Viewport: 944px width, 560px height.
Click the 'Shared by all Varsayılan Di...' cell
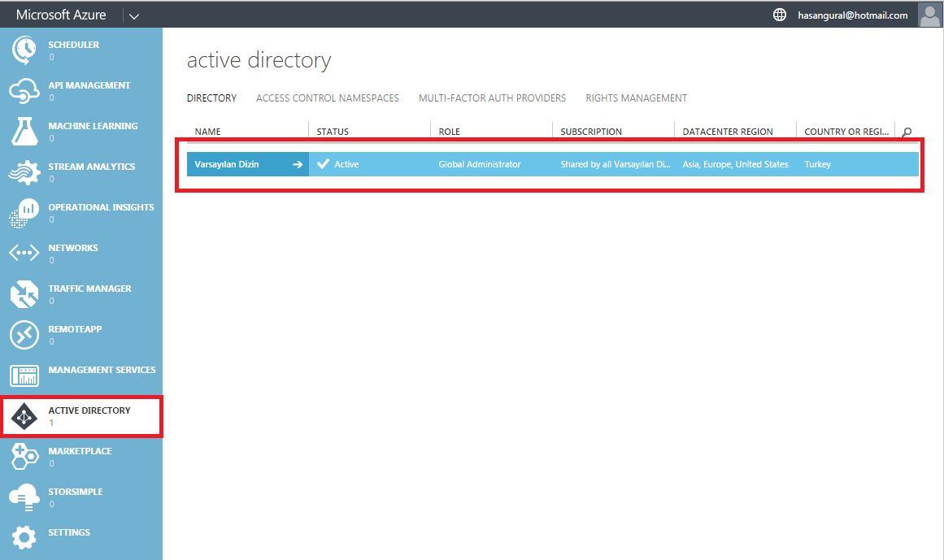coord(616,164)
